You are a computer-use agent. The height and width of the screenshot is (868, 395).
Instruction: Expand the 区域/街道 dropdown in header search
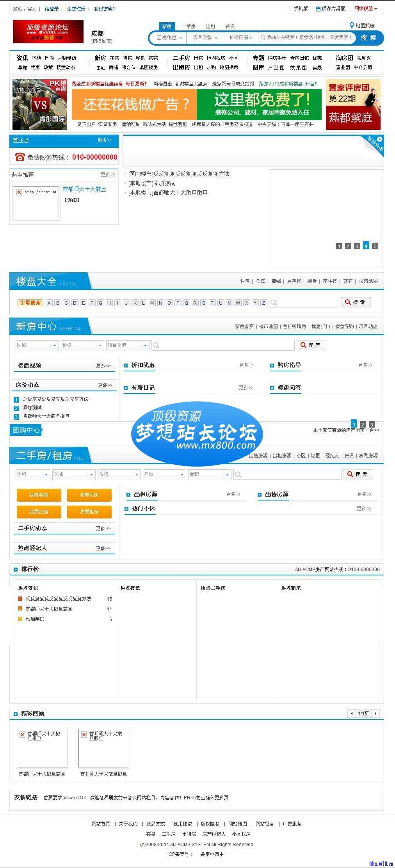click(169, 38)
